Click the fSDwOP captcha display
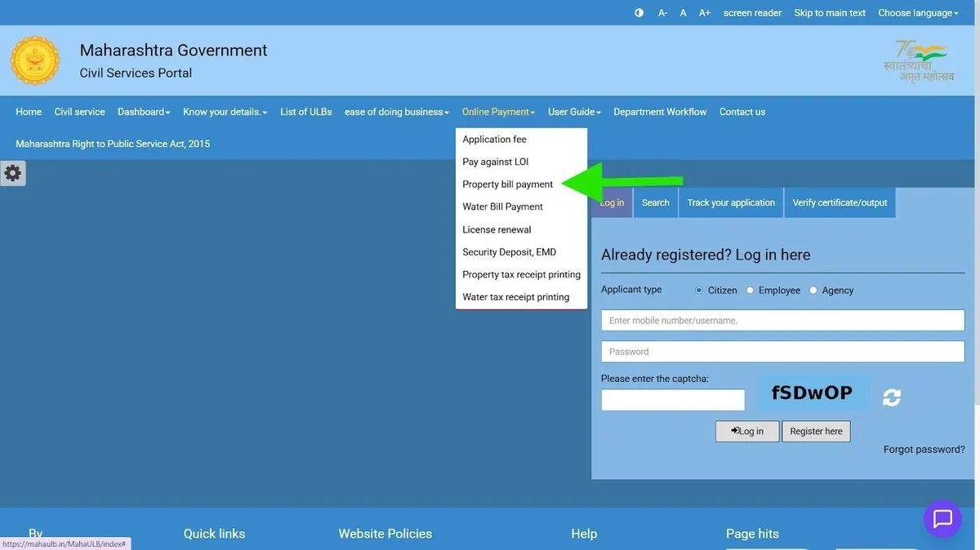 pos(813,393)
